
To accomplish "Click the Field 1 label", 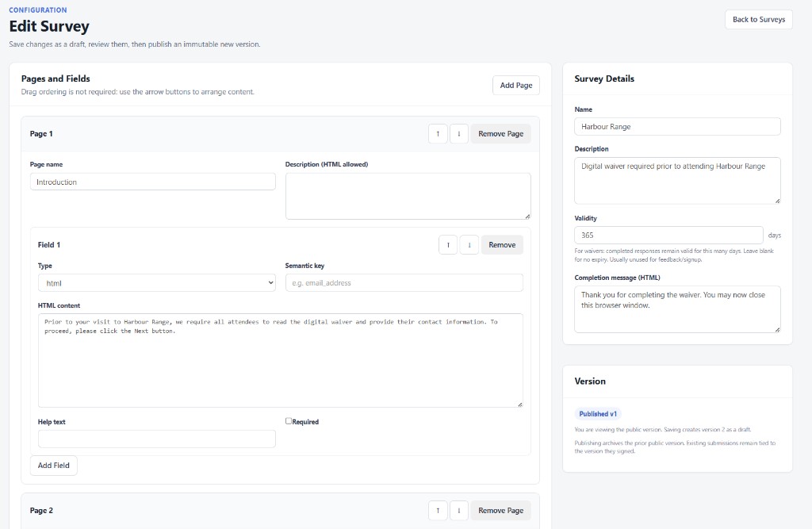I will (x=49, y=245).
